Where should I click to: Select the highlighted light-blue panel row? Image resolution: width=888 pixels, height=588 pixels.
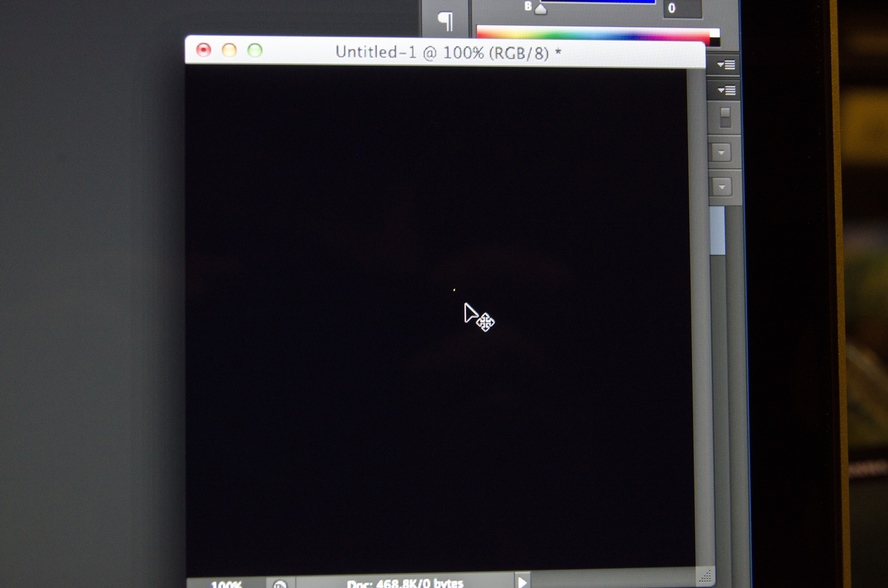click(x=718, y=230)
